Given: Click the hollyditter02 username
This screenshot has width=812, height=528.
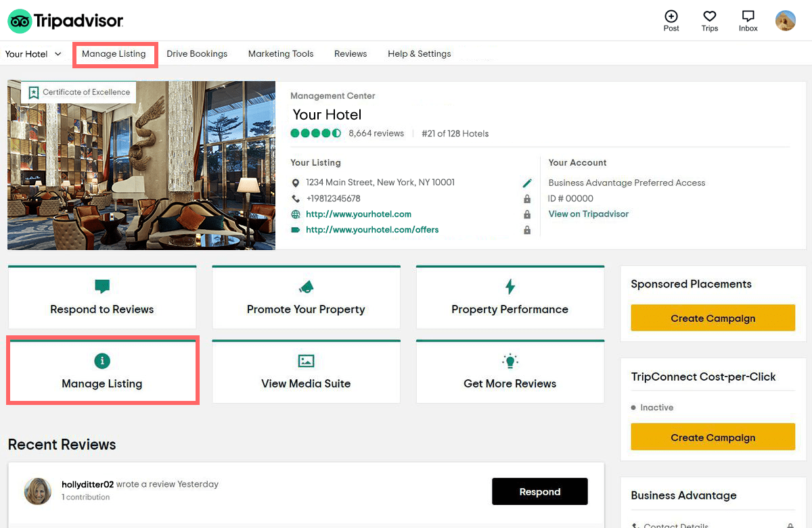Looking at the screenshot, I should point(87,484).
